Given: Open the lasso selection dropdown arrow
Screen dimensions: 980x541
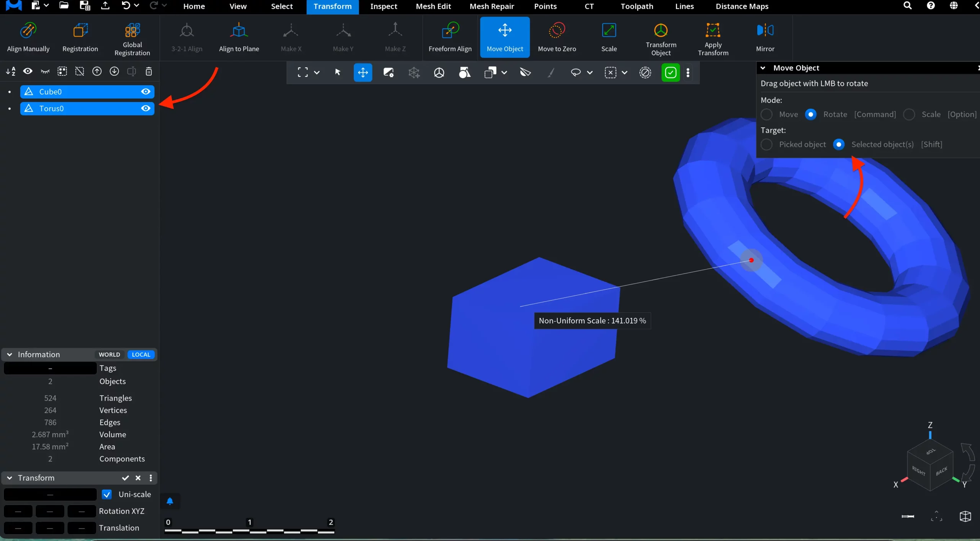Looking at the screenshot, I should pos(590,72).
